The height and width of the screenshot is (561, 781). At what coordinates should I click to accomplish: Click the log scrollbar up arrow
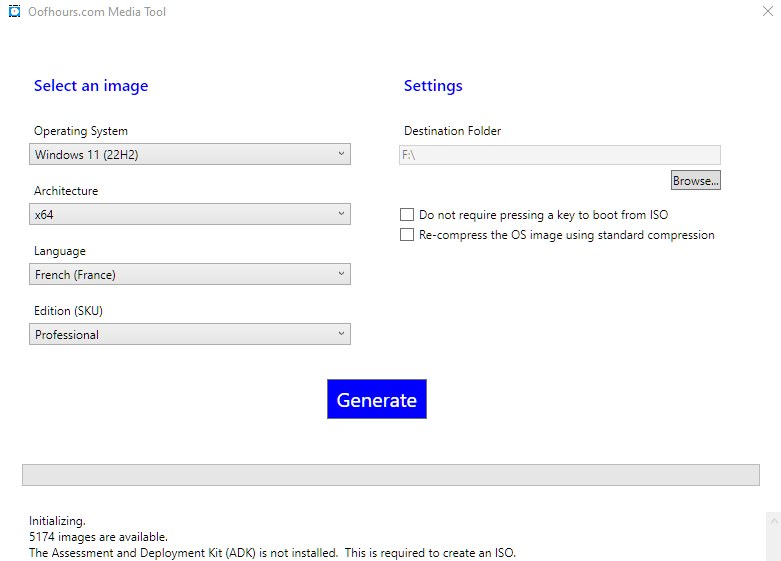click(774, 522)
